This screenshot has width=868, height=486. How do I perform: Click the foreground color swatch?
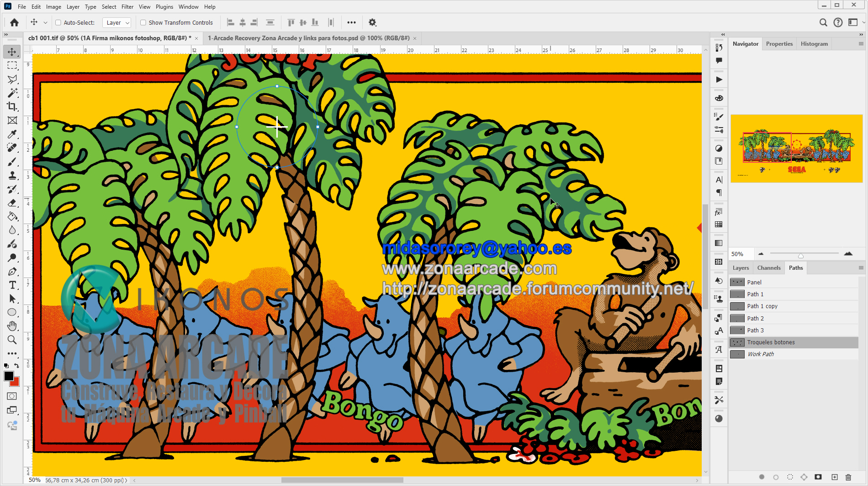coord(9,376)
